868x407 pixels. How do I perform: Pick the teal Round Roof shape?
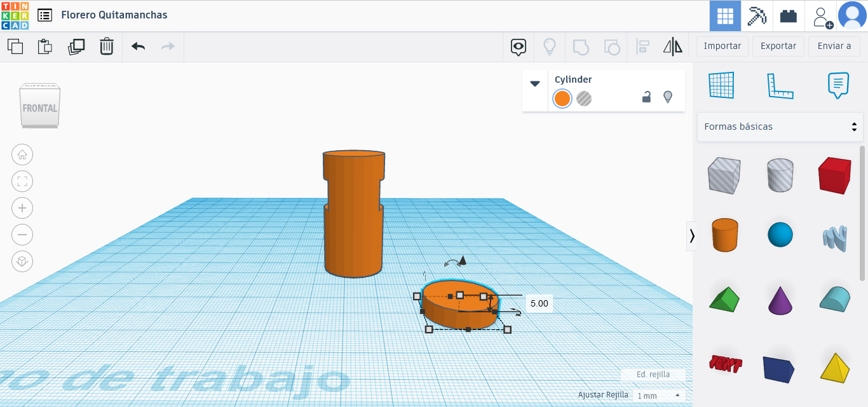click(834, 298)
